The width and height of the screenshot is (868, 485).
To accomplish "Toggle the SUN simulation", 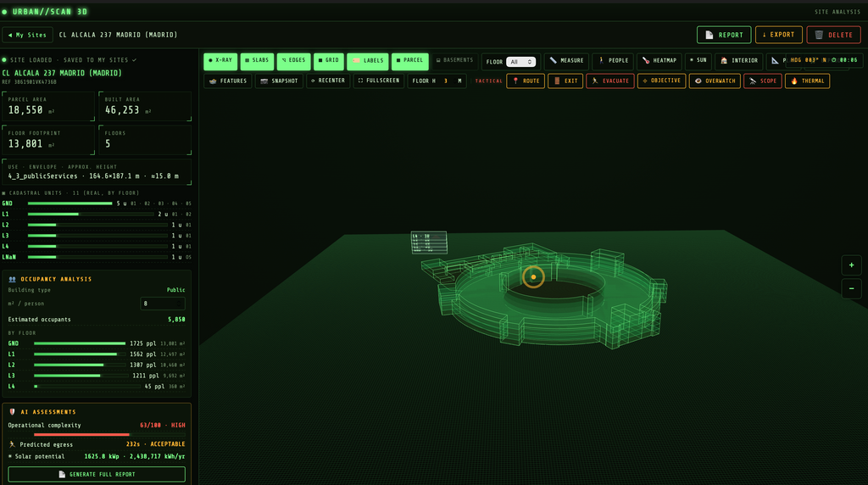I will pos(698,61).
